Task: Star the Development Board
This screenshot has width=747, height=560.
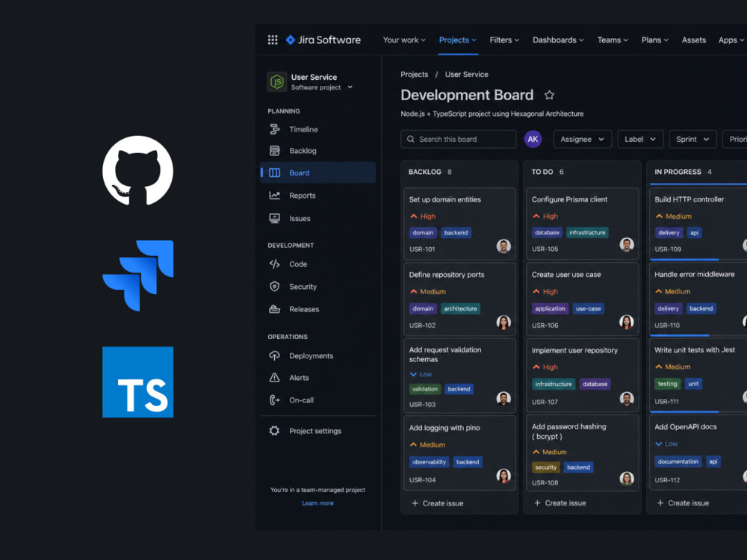Action: [x=549, y=95]
